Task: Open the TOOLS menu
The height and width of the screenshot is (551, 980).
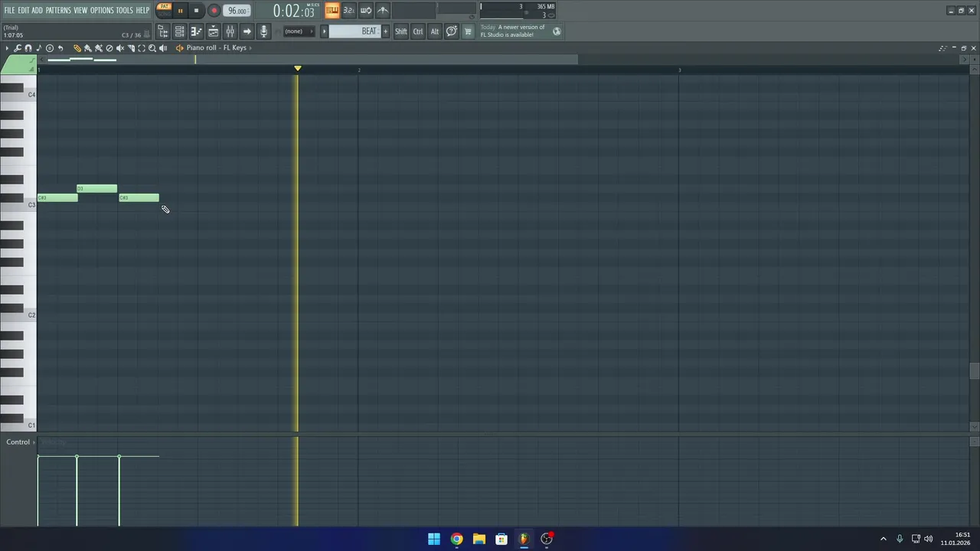Action: pyautogui.click(x=124, y=10)
